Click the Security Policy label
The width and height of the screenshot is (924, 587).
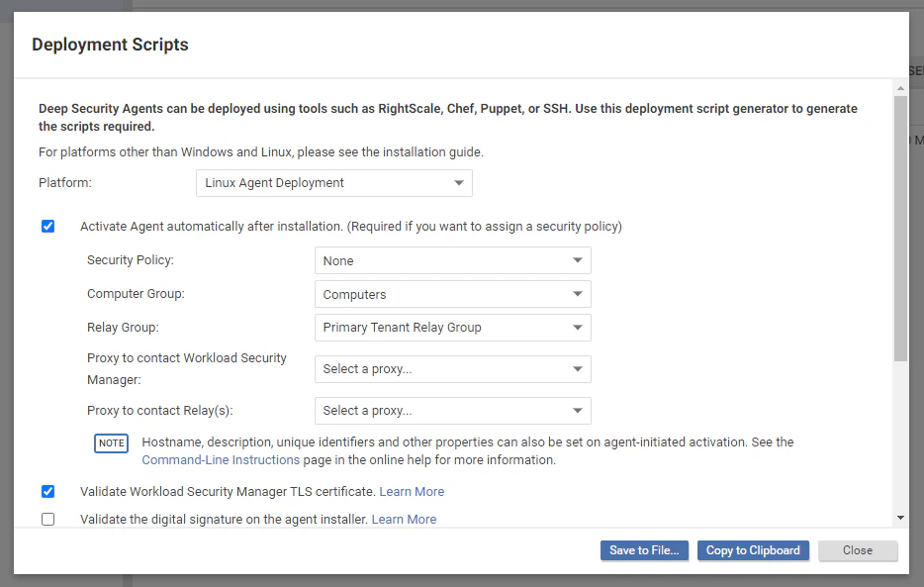(x=131, y=260)
